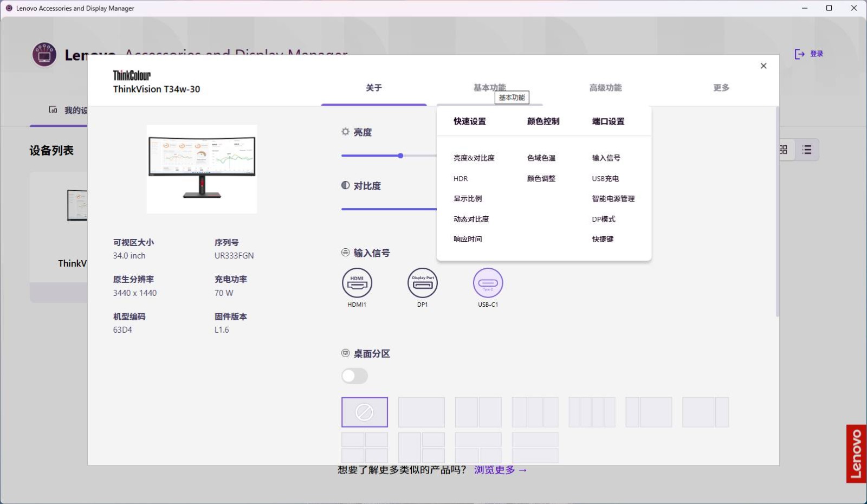Click the 颜色控制 column heading
Image resolution: width=867 pixels, height=504 pixels.
click(543, 121)
